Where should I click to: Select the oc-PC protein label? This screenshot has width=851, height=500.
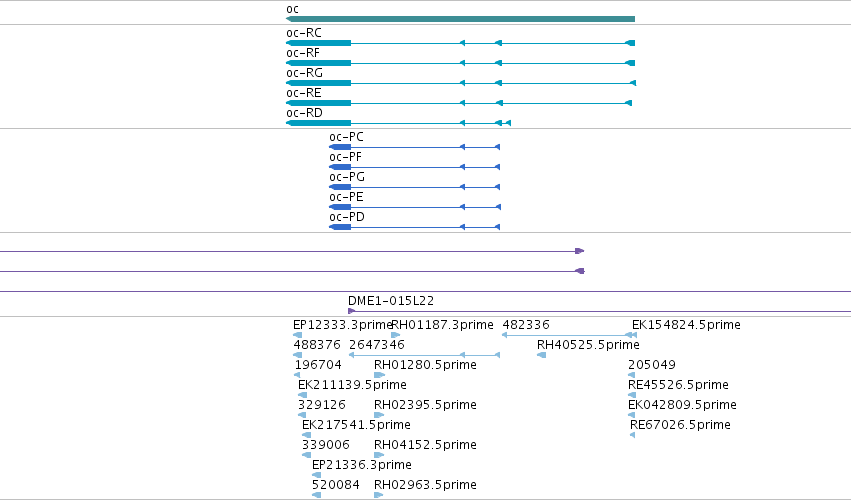pos(346,137)
